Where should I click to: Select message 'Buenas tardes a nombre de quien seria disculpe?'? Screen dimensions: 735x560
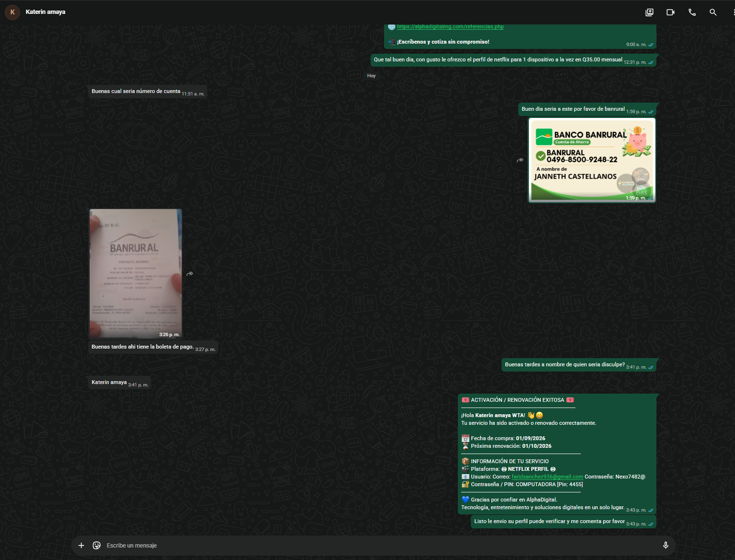tap(579, 365)
